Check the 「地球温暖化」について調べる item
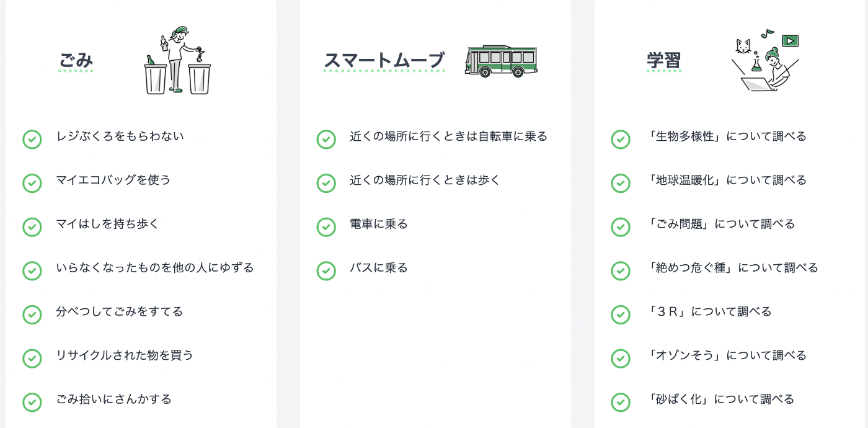The height and width of the screenshot is (428, 868). pos(621,183)
